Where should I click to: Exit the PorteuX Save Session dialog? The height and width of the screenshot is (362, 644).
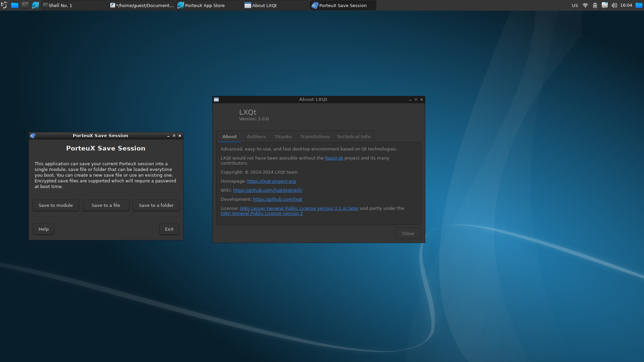coord(169,229)
